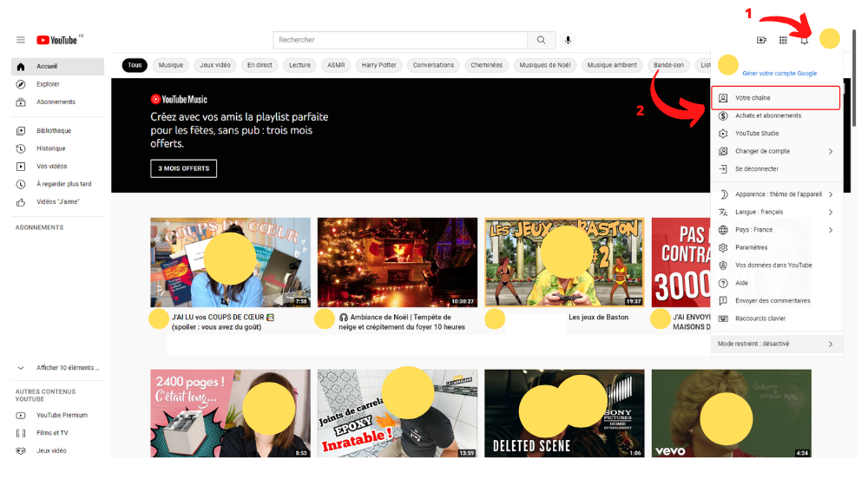Select the Musiques de Noël chip

pos(545,65)
